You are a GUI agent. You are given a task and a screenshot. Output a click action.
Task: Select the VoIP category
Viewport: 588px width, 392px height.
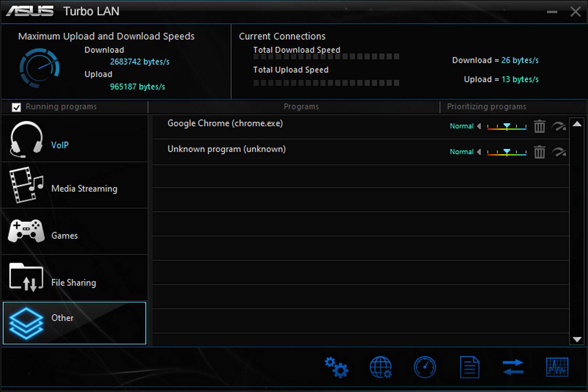(x=74, y=139)
